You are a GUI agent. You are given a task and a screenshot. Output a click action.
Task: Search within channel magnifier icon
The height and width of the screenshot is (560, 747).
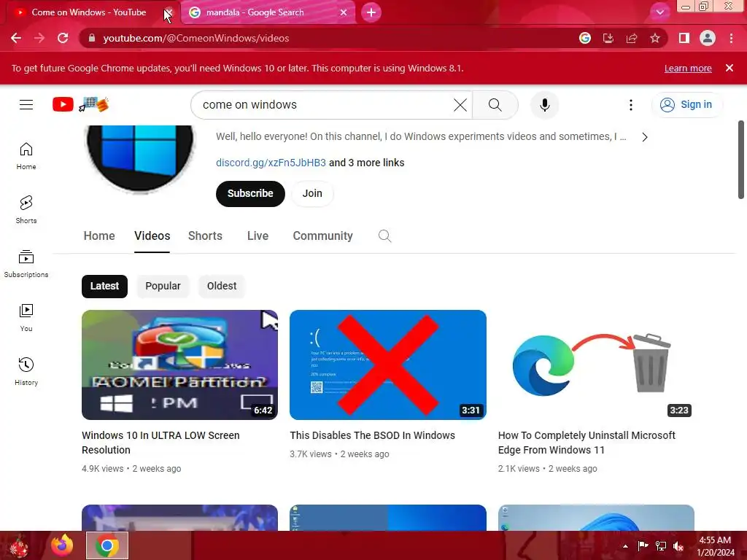(x=384, y=236)
